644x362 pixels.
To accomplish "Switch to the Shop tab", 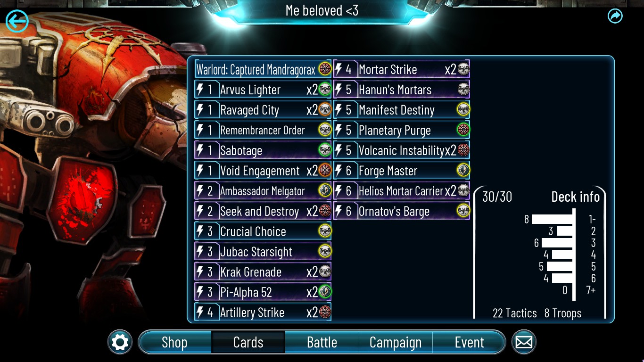I will [174, 342].
